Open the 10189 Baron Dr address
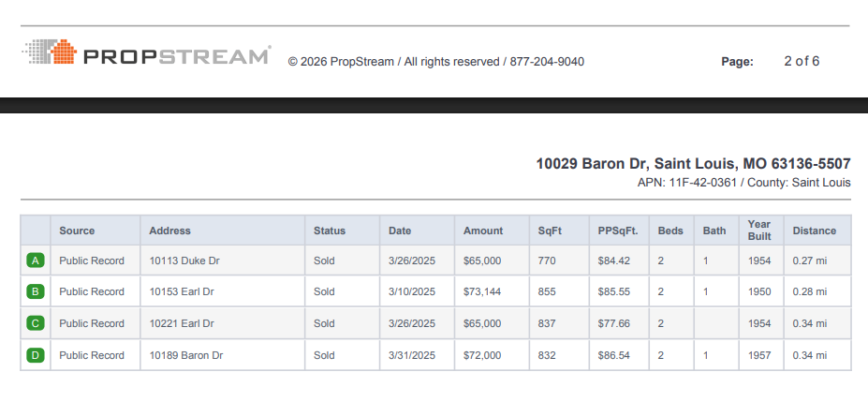The image size is (868, 402). pyautogui.click(x=186, y=355)
